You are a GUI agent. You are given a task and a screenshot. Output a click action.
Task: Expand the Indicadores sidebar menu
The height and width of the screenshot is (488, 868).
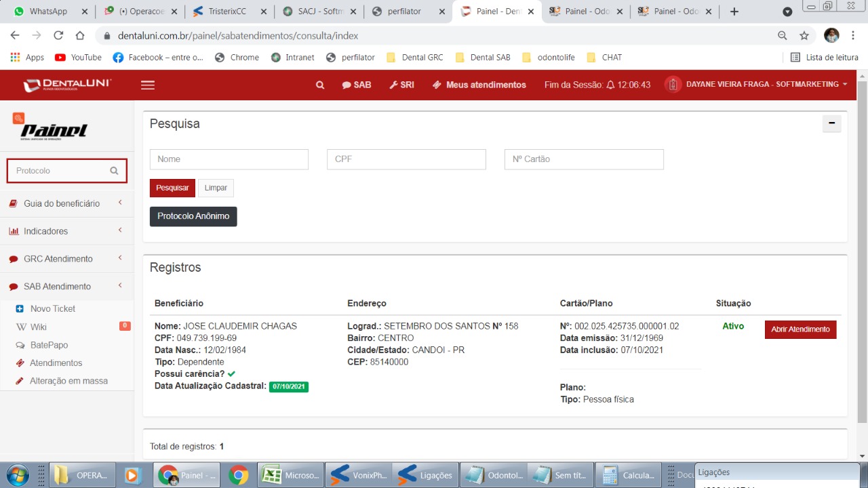coord(45,231)
